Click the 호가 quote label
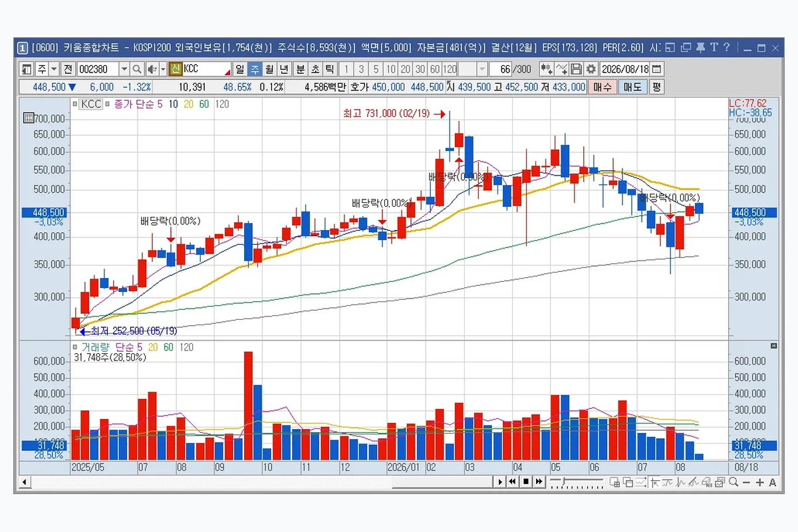 tap(359, 87)
